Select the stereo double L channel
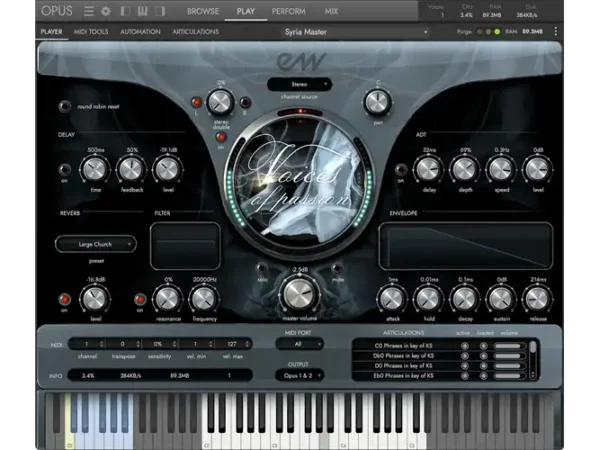 [196, 102]
